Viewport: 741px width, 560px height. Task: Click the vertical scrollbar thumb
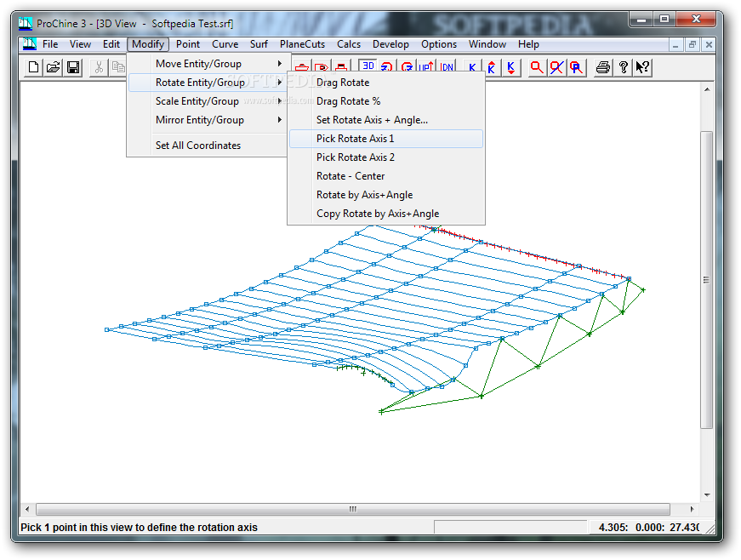click(706, 280)
